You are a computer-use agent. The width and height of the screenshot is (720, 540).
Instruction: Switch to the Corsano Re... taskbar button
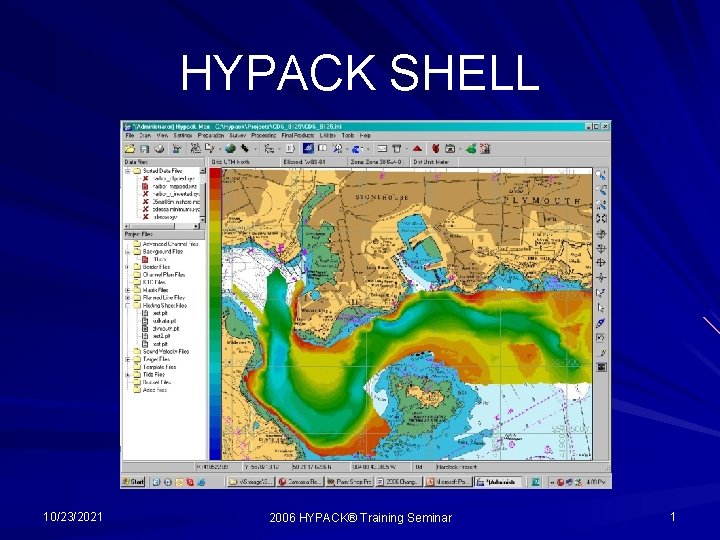point(300,482)
